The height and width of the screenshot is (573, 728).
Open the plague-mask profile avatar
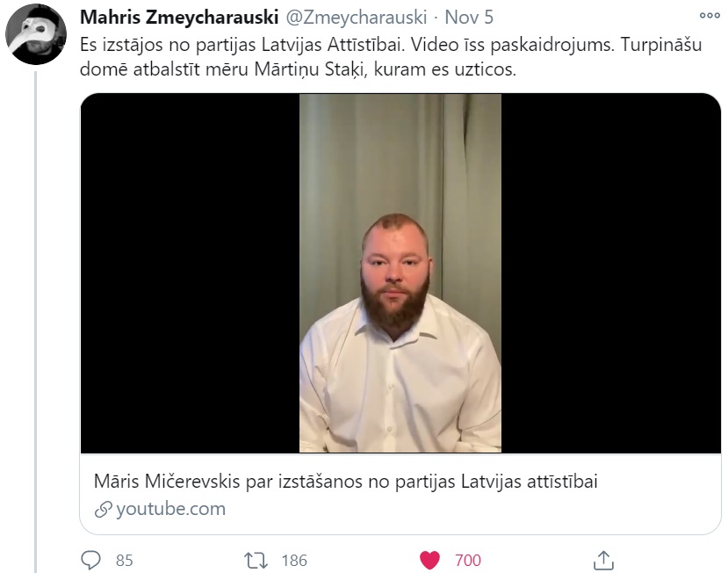[36, 34]
